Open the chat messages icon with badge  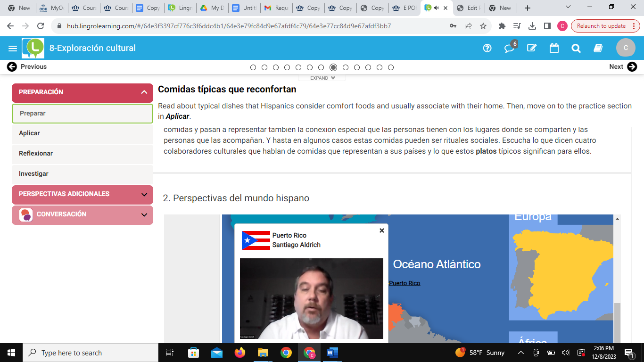509,48
